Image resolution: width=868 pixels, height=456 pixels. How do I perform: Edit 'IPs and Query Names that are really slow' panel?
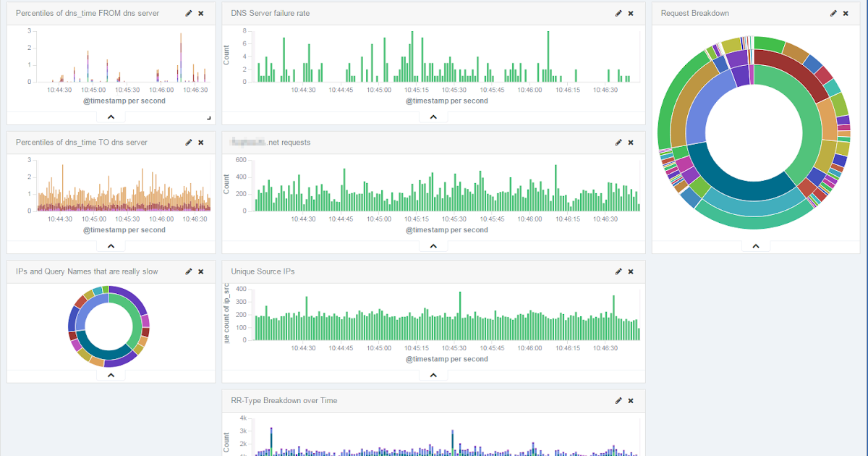point(189,271)
